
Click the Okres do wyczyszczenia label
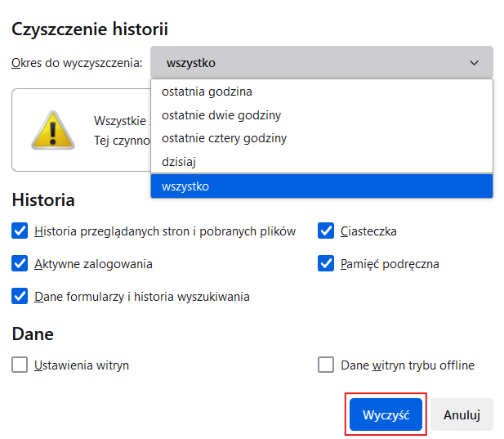pos(77,63)
